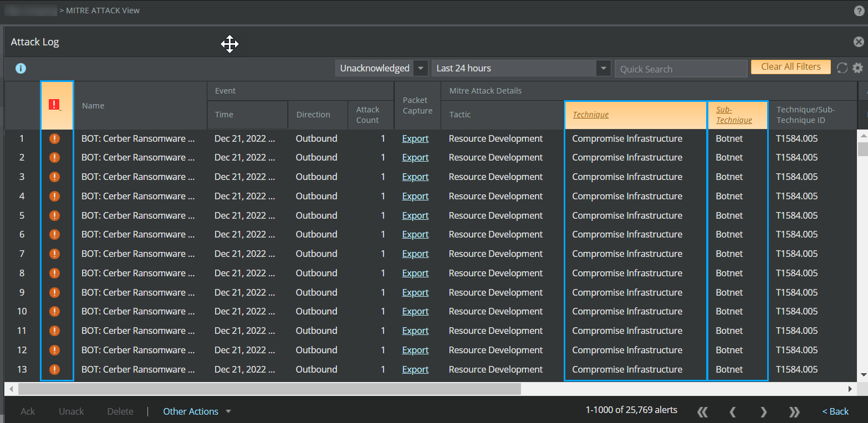Click the blue info icon
This screenshot has height=423, width=868.
[x=21, y=68]
